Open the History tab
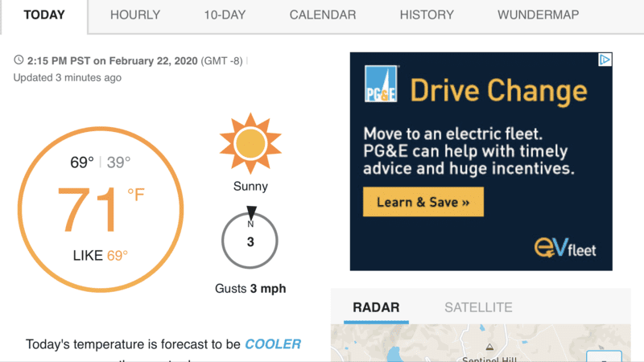The height and width of the screenshot is (362, 644). tap(427, 15)
